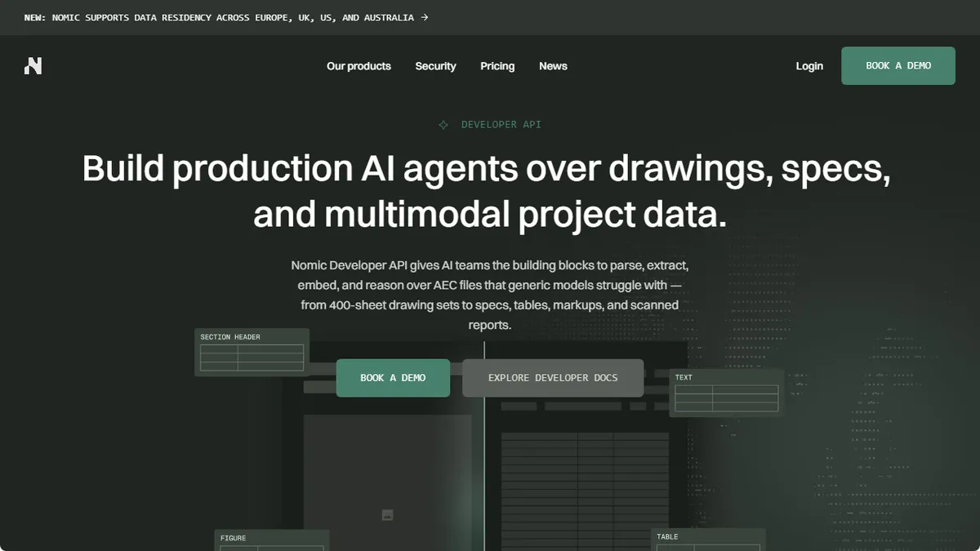This screenshot has width=980, height=551.
Task: Click the DEVELOPER API label
Action: click(x=501, y=125)
